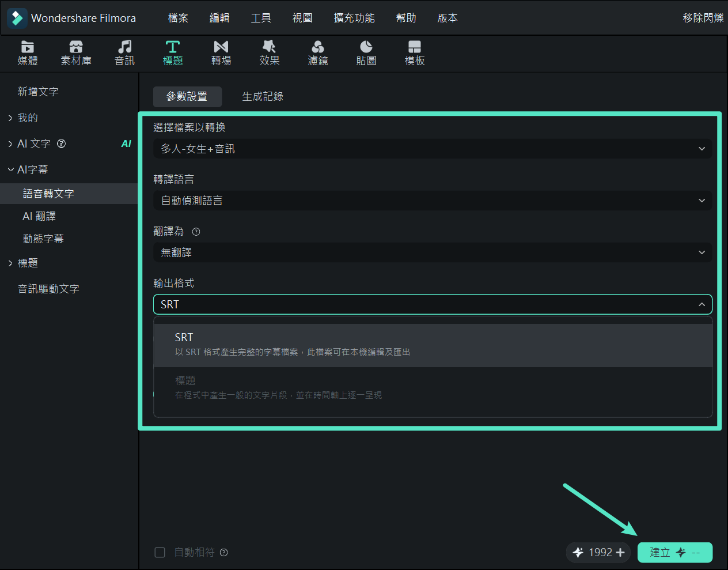Select 音訊驅動文字 in the sidebar
This screenshot has width=728, height=570.
pos(48,289)
